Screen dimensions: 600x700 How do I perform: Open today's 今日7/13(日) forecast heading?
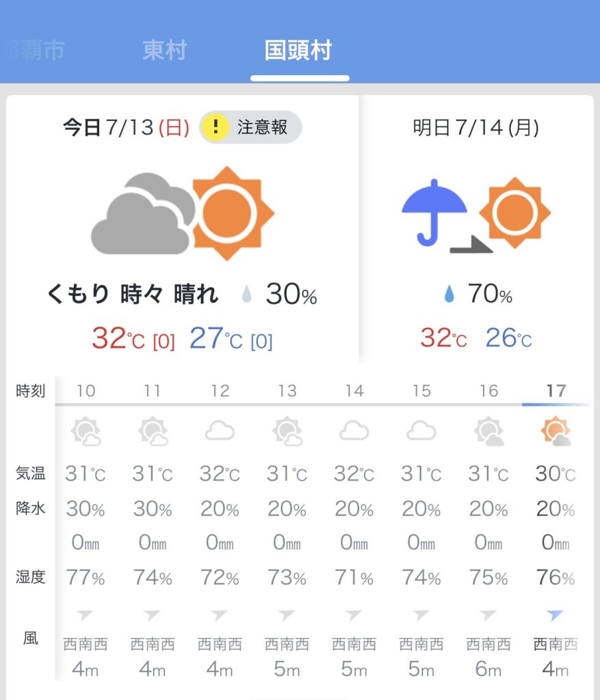coord(126,128)
